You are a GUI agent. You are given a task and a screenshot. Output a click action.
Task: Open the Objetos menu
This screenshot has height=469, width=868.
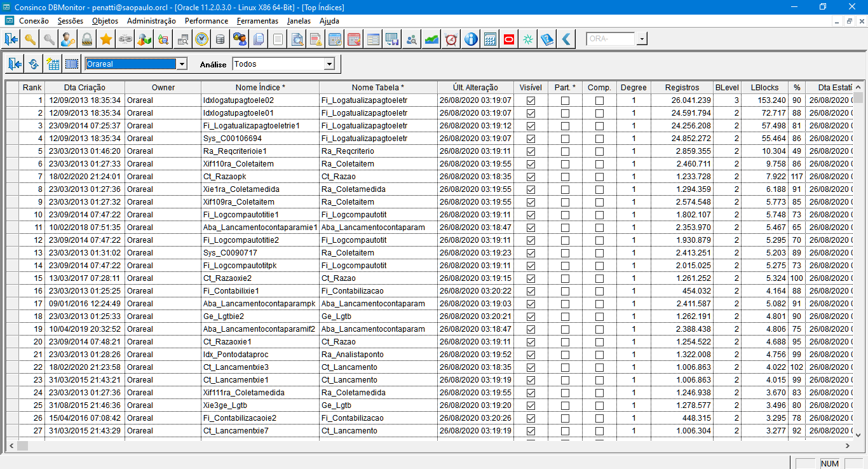pos(105,21)
